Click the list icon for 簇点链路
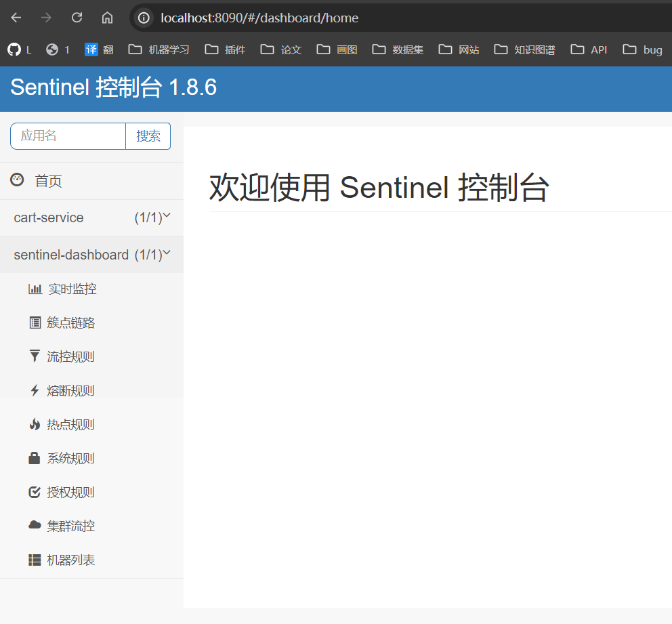The image size is (672, 624). (35, 323)
